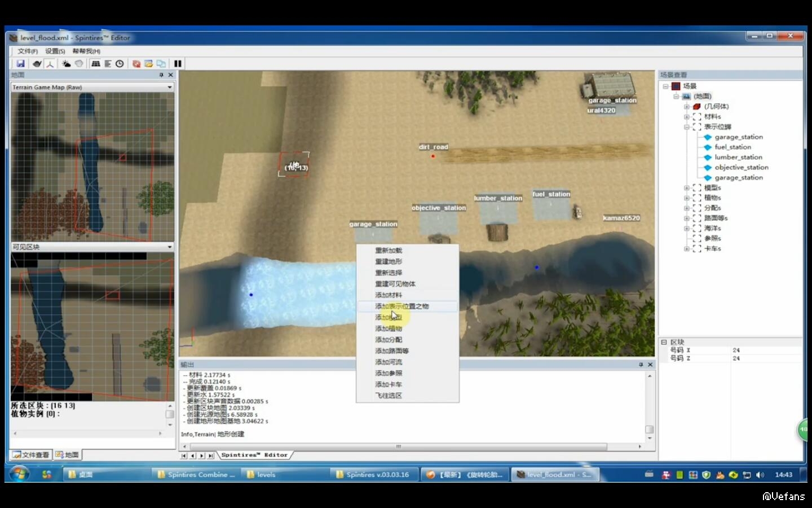
Task: Toggle the grid display toolbar button
Action: (96, 64)
